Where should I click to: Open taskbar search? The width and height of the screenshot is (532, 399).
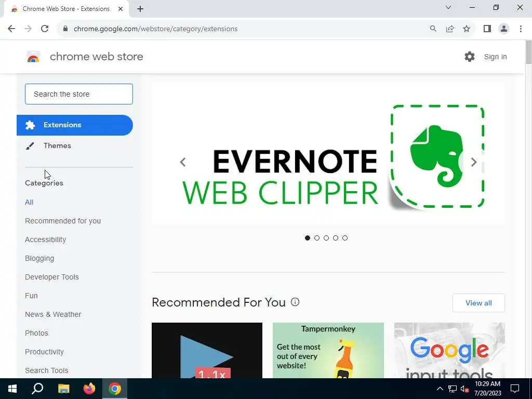(x=37, y=389)
